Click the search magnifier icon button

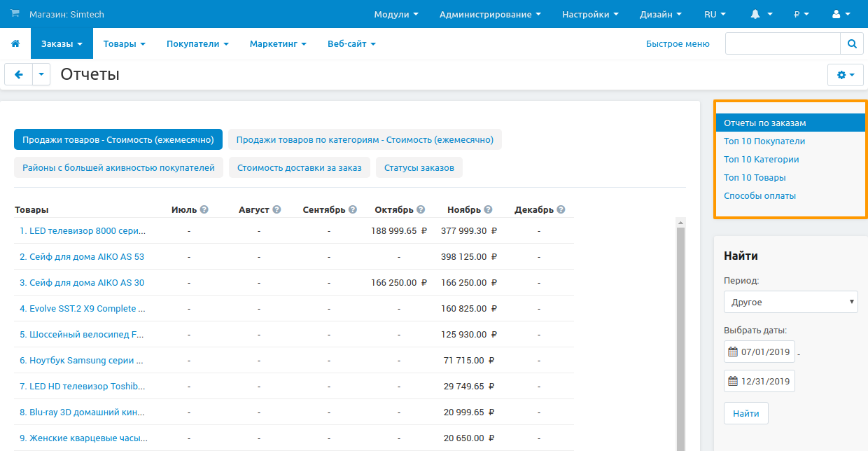coord(852,43)
